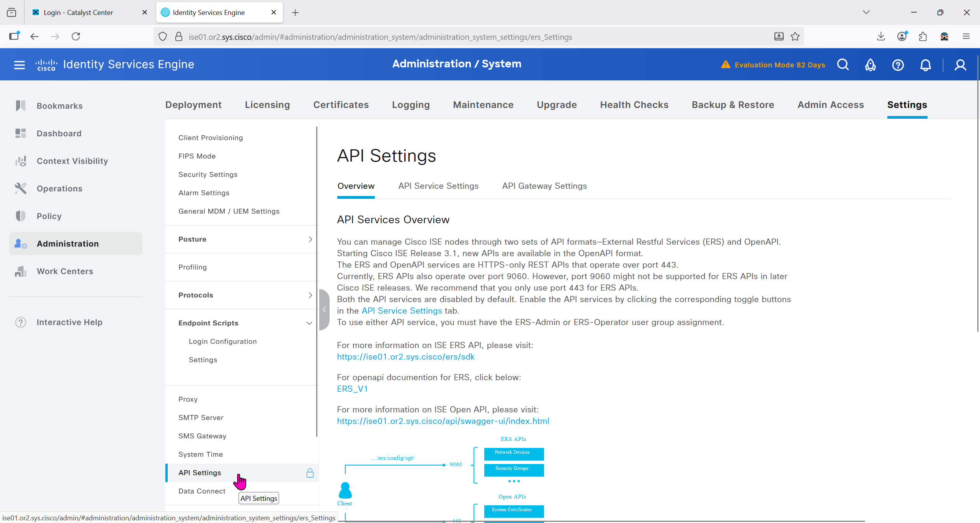Viewport: 980px width, 523px height.
Task: Switch to API Service Settings tab
Action: click(438, 186)
